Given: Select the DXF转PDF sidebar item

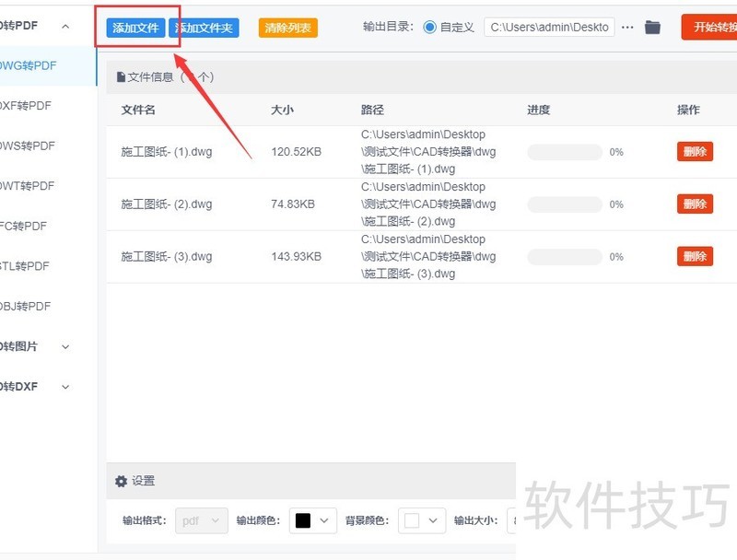Looking at the screenshot, I should [x=26, y=106].
